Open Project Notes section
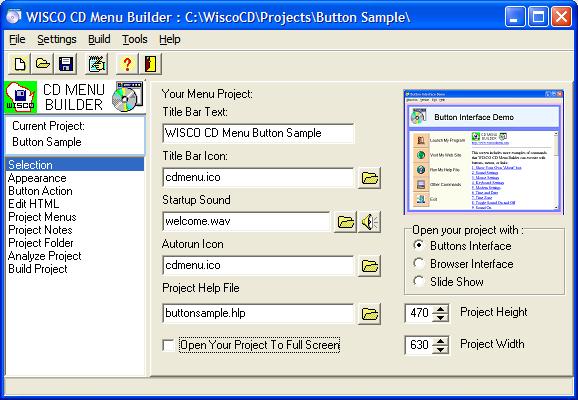Image resolution: width=578 pixels, height=400 pixels. tap(75, 230)
